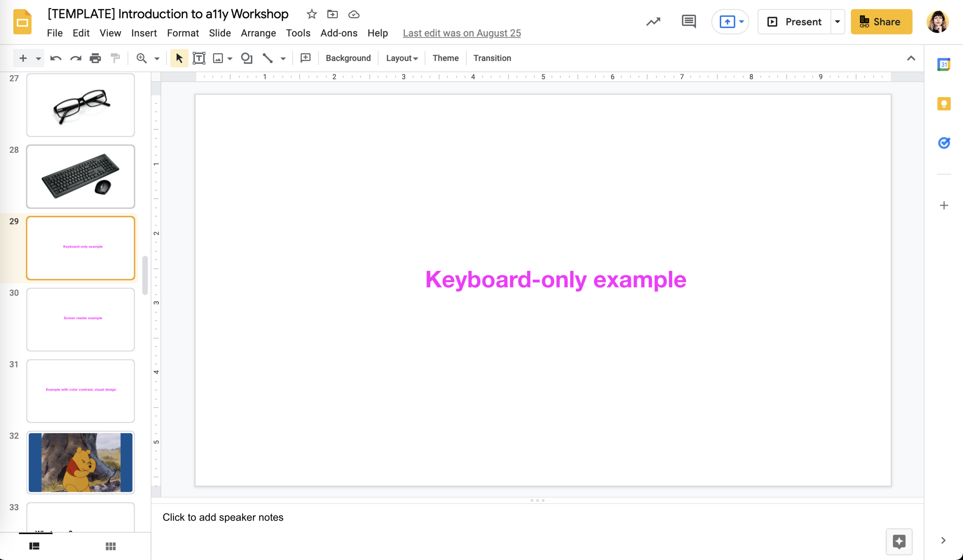963x560 pixels.
Task: Click the undo arrow icon
Action: tap(55, 58)
